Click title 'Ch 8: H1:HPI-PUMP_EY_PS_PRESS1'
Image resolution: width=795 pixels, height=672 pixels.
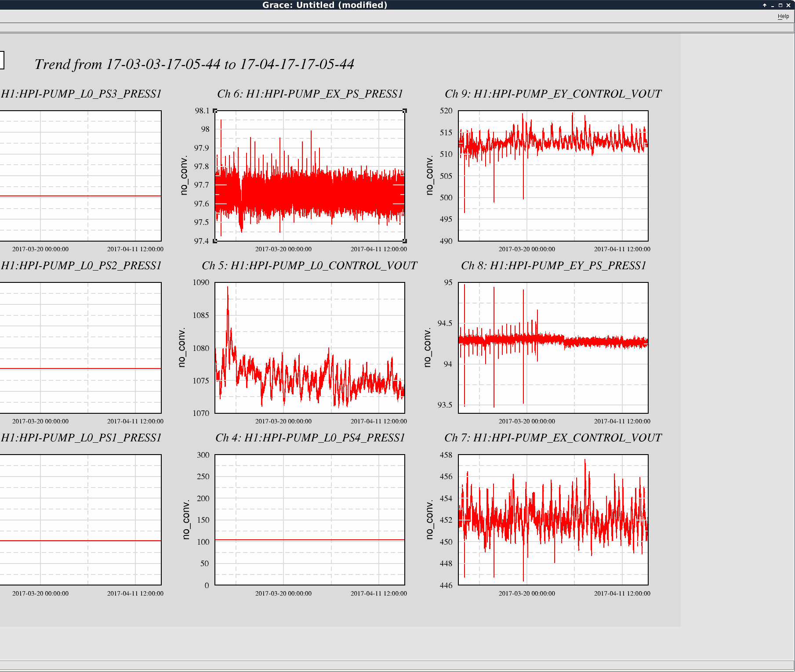pos(554,266)
